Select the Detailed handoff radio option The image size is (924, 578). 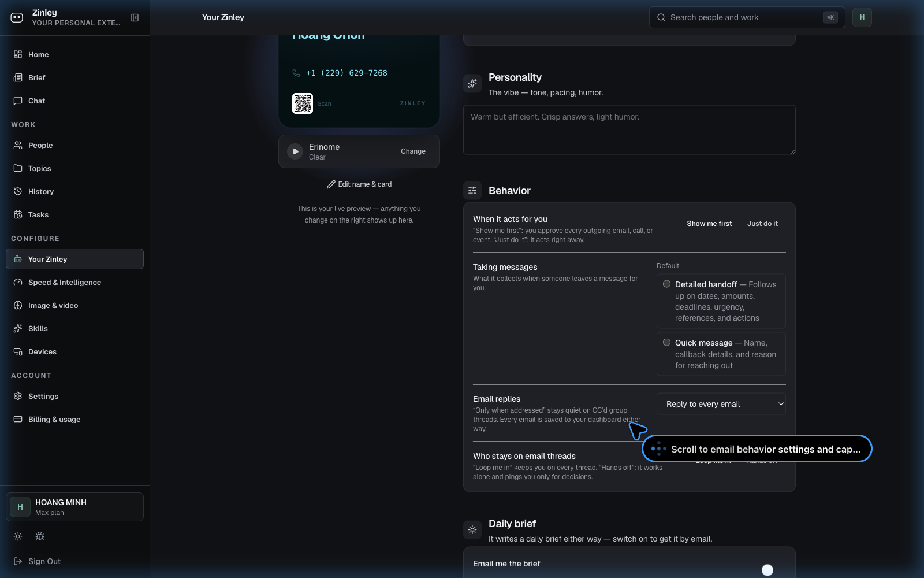(x=666, y=284)
